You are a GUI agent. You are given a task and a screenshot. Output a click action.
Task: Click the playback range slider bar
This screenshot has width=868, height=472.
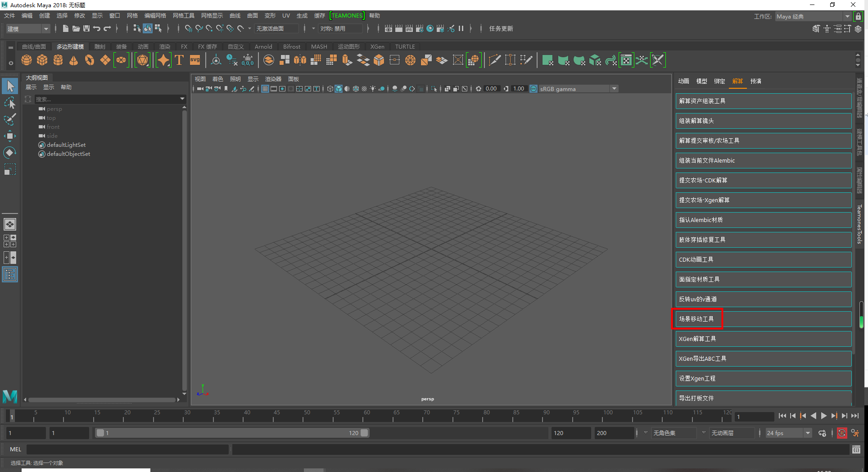pos(232,433)
